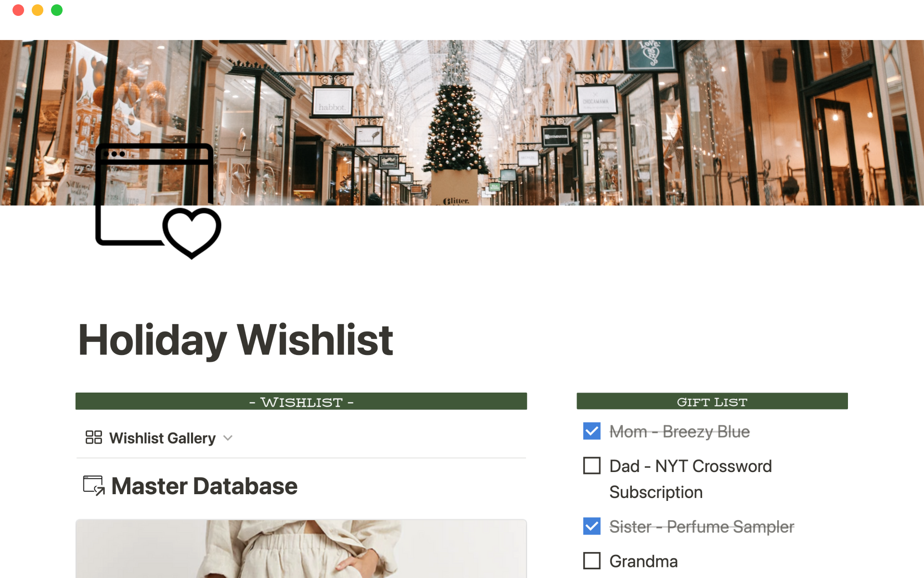Click the green fullscreen window button
The height and width of the screenshot is (578, 924).
[57, 10]
